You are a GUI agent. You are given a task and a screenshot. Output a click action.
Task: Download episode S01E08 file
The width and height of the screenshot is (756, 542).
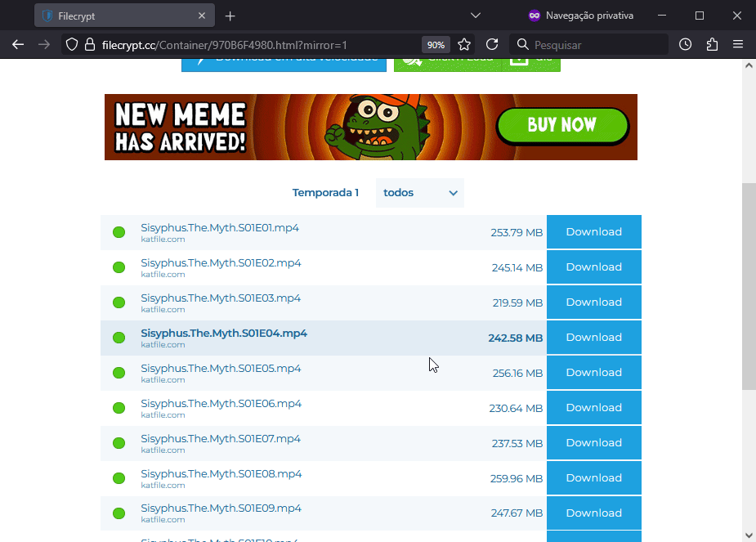point(594,478)
